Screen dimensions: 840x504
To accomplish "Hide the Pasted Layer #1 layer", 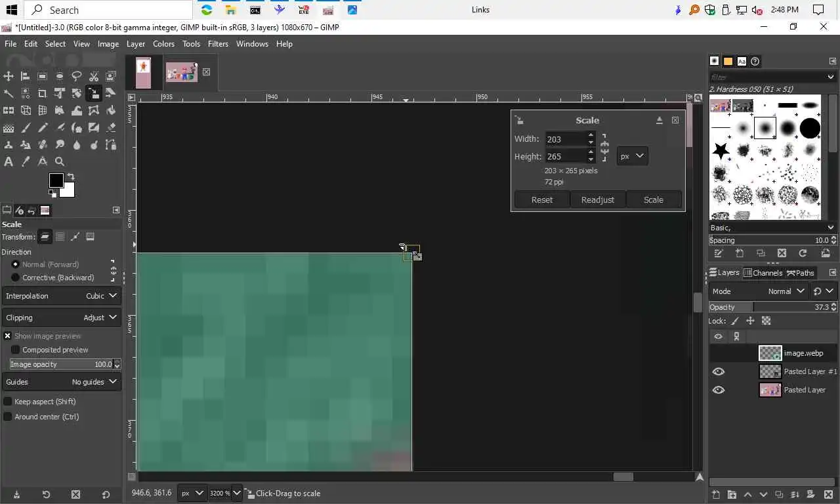I will [719, 371].
